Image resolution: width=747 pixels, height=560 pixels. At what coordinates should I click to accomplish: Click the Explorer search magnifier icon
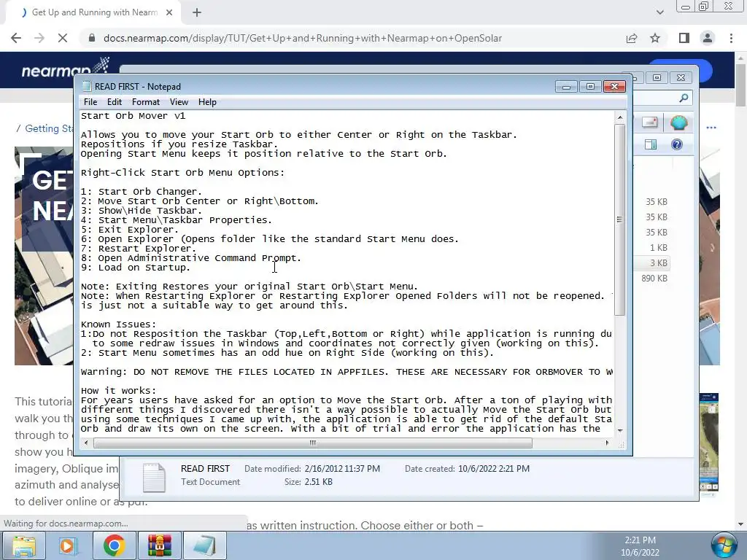click(684, 98)
